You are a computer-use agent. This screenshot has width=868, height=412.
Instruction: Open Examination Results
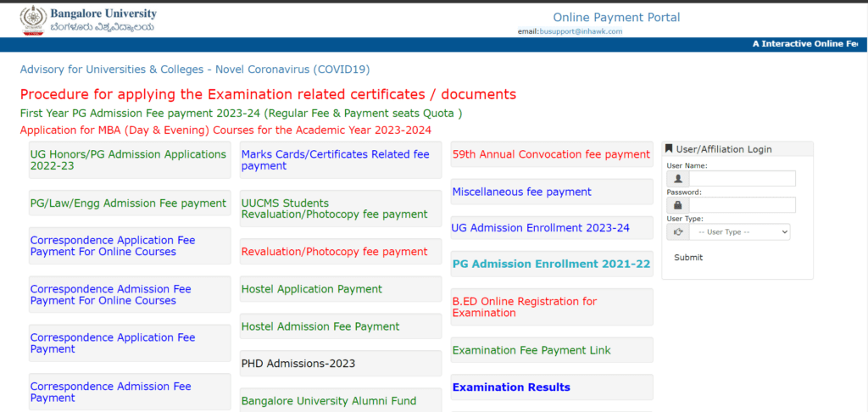click(x=511, y=387)
